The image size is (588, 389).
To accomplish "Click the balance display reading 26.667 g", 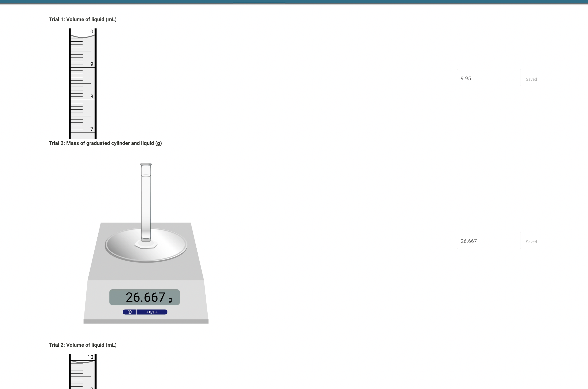I will [x=145, y=297].
